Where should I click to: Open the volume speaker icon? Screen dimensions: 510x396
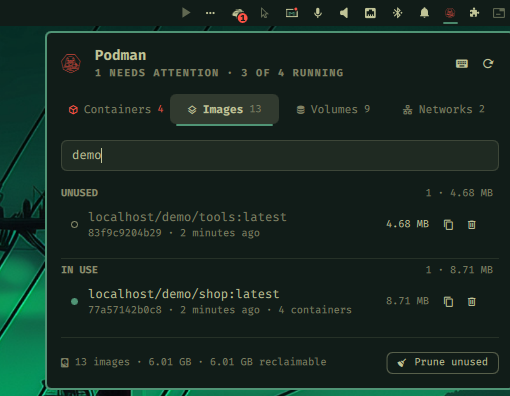344,13
